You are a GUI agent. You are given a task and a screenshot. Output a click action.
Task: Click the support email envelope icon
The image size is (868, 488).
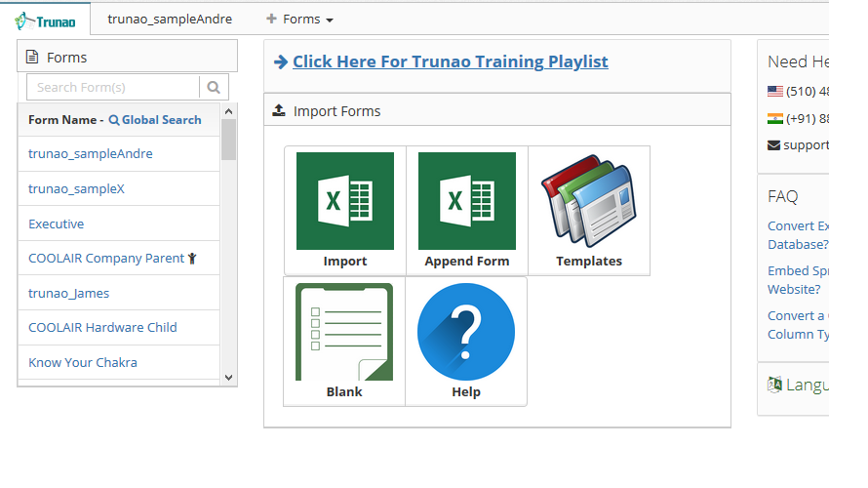(773, 145)
